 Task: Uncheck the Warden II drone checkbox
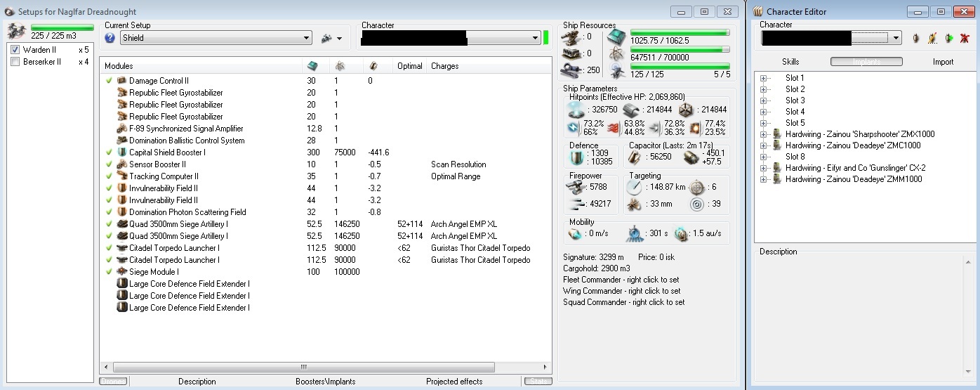point(15,50)
